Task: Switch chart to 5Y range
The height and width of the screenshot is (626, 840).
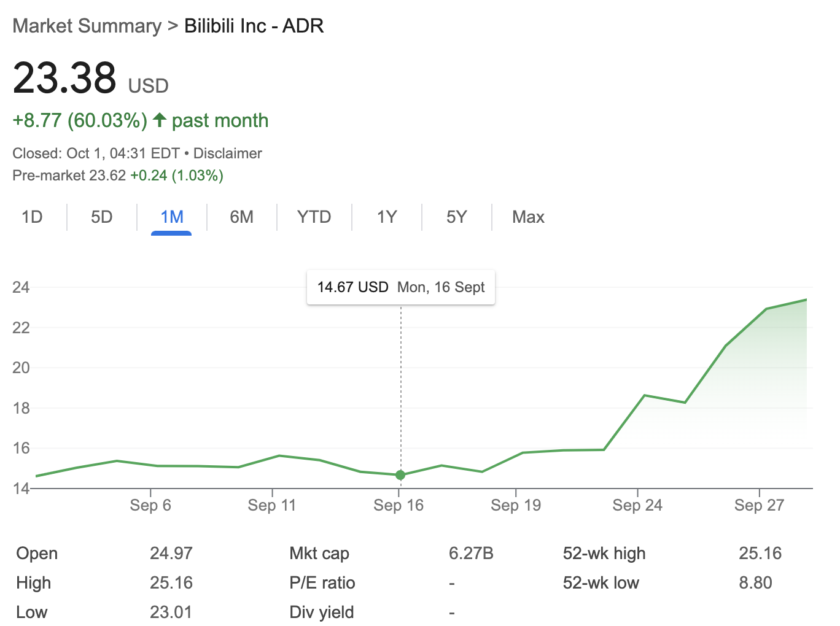Action: [x=457, y=217]
